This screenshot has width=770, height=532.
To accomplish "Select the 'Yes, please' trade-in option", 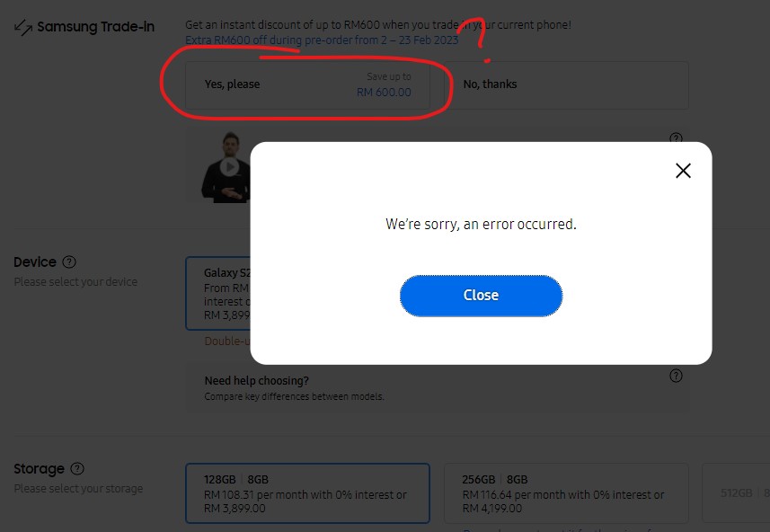I will coord(307,85).
